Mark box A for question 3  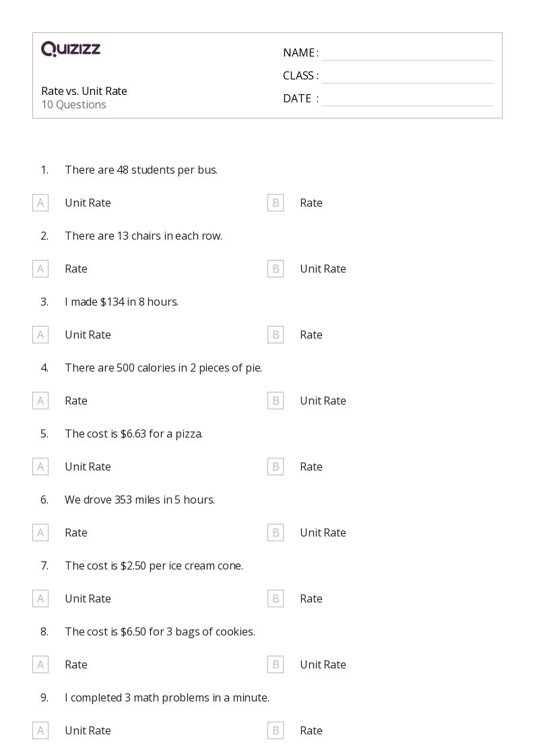(x=40, y=335)
